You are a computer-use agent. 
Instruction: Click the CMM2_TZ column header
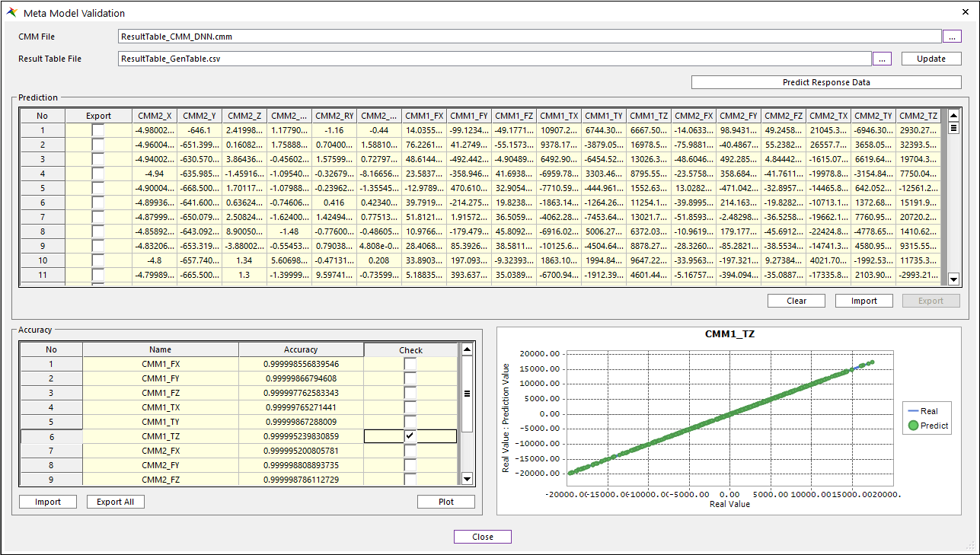tap(918, 116)
